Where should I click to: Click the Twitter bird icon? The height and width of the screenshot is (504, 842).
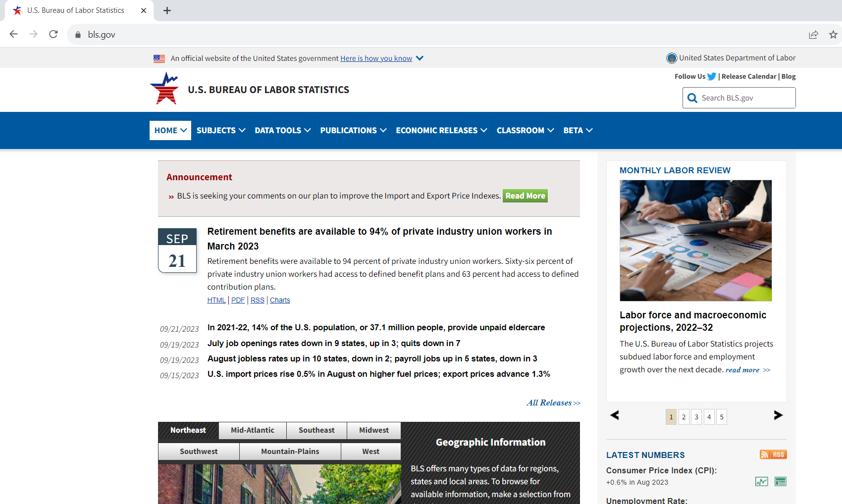click(x=712, y=76)
